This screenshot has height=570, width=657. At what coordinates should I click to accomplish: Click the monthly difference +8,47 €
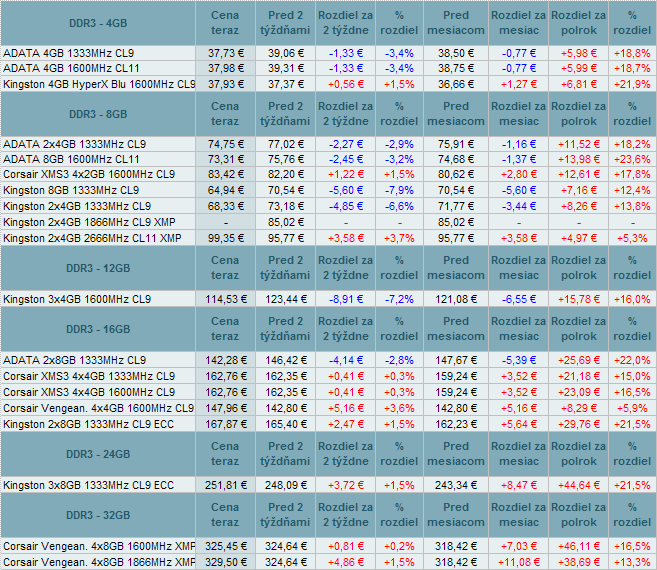tap(519, 485)
